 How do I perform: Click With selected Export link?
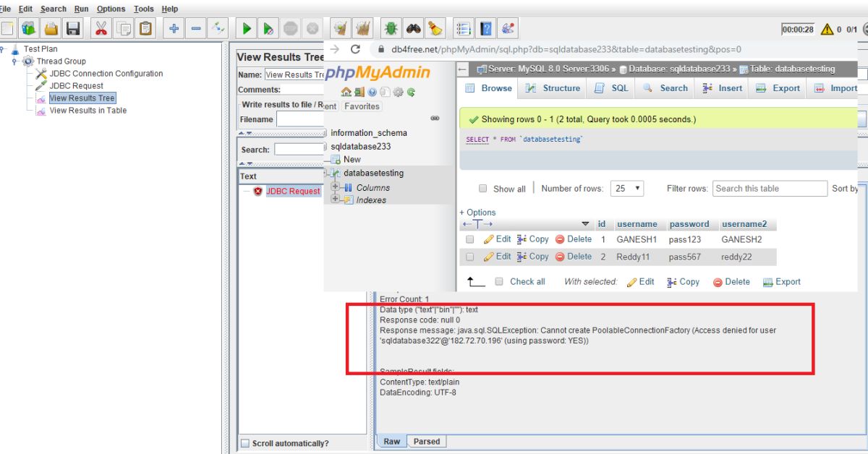782,282
